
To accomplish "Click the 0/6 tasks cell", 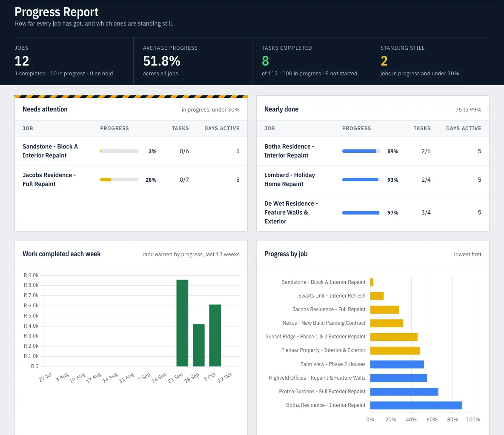I will pyautogui.click(x=184, y=151).
